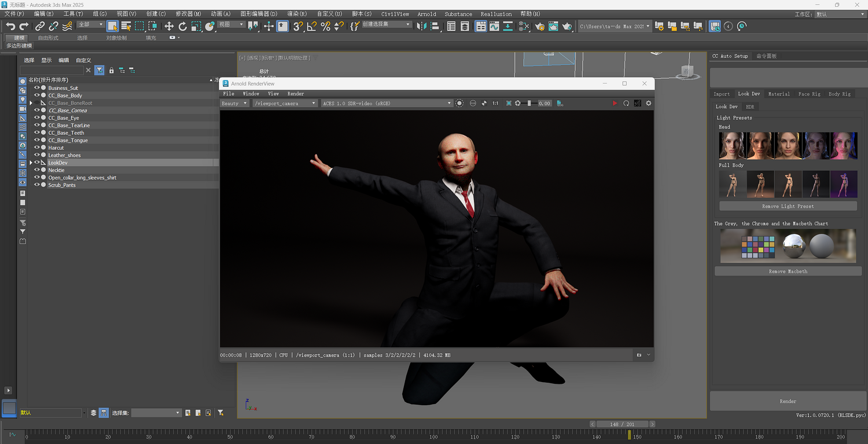
Task: Toggle visibility of Scrub_Pants
Action: coord(36,185)
